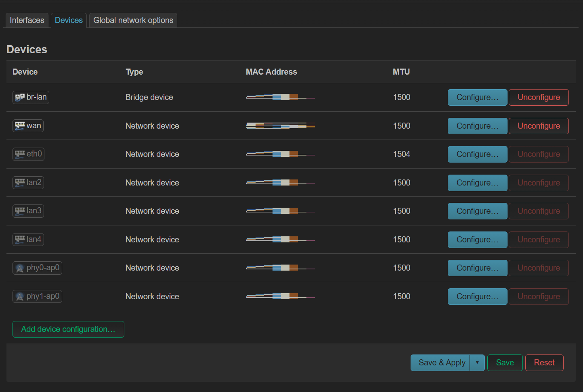The height and width of the screenshot is (392, 583).
Task: Click the eth0 ethernet port icon
Action: 20,154
